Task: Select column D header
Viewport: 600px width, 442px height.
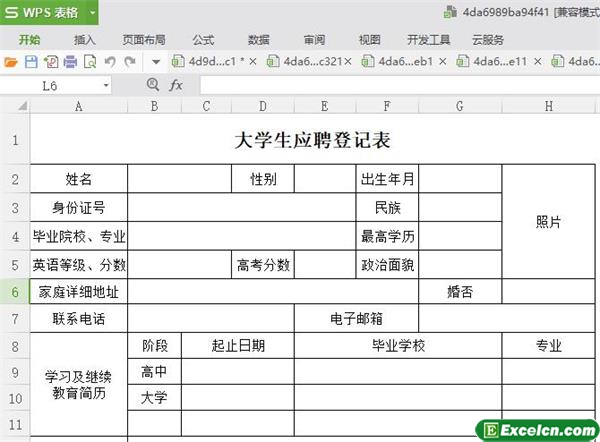Action: 263,106
